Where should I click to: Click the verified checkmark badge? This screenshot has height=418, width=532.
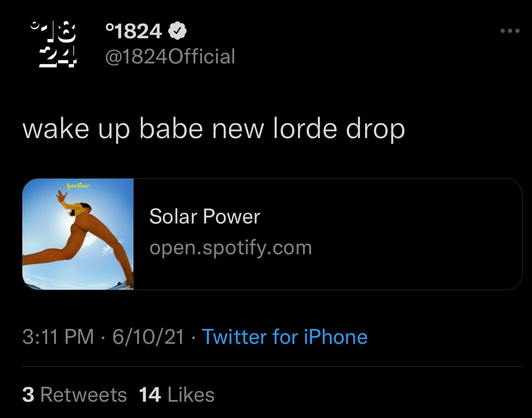tap(178, 31)
